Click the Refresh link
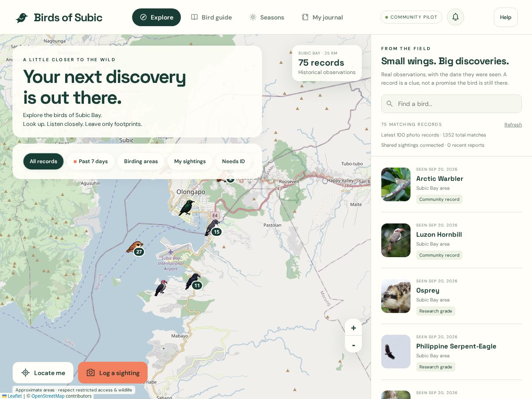The image size is (532, 399). (513, 125)
